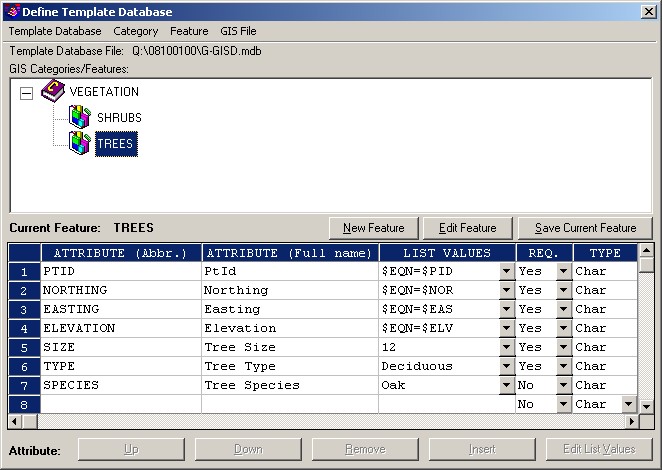Open list values dropdown showing Deciduous
The height and width of the screenshot is (470, 662).
[507, 366]
